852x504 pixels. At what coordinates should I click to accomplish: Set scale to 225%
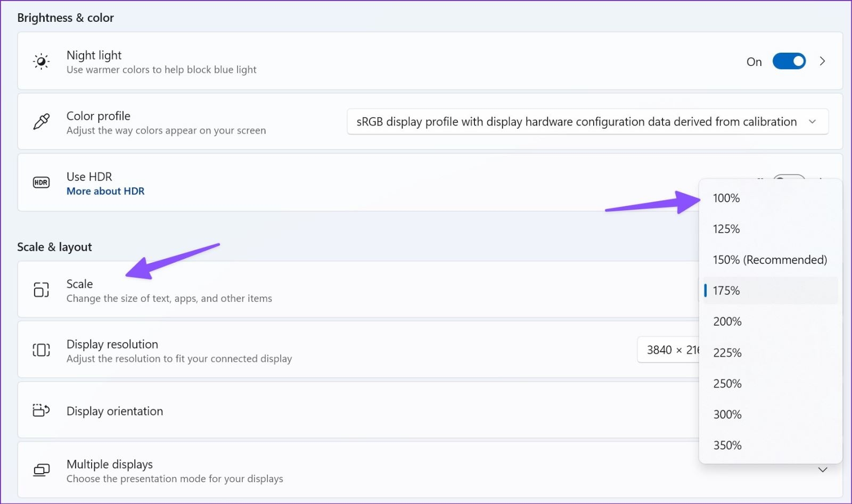(771, 352)
